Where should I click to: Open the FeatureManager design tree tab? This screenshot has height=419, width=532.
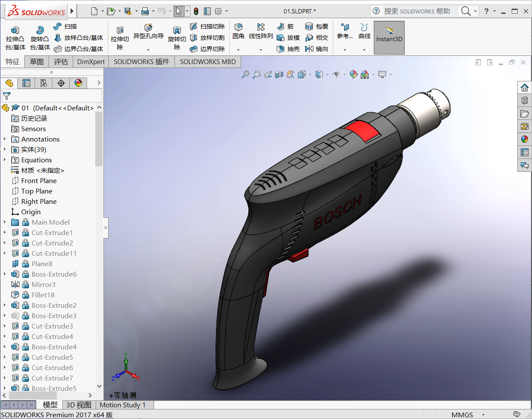(9, 83)
